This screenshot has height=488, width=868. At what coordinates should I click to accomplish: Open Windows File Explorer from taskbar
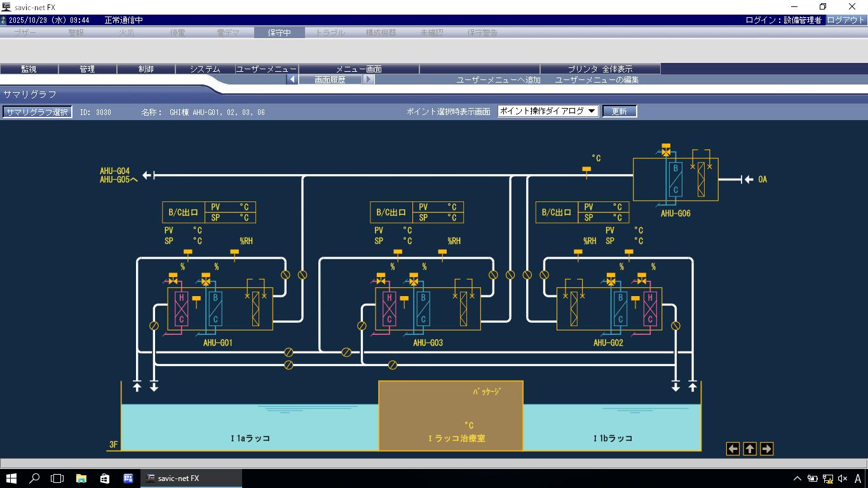(81, 478)
